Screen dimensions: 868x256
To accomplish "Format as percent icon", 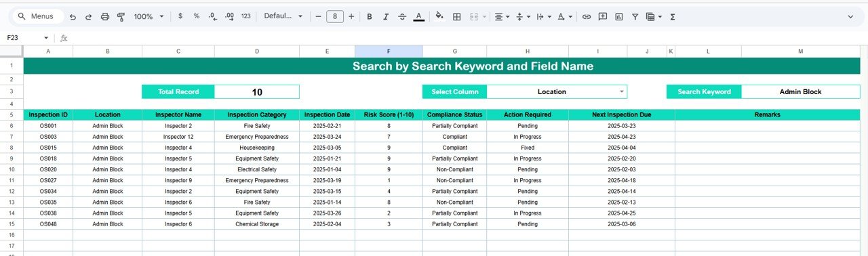I will pos(196,16).
